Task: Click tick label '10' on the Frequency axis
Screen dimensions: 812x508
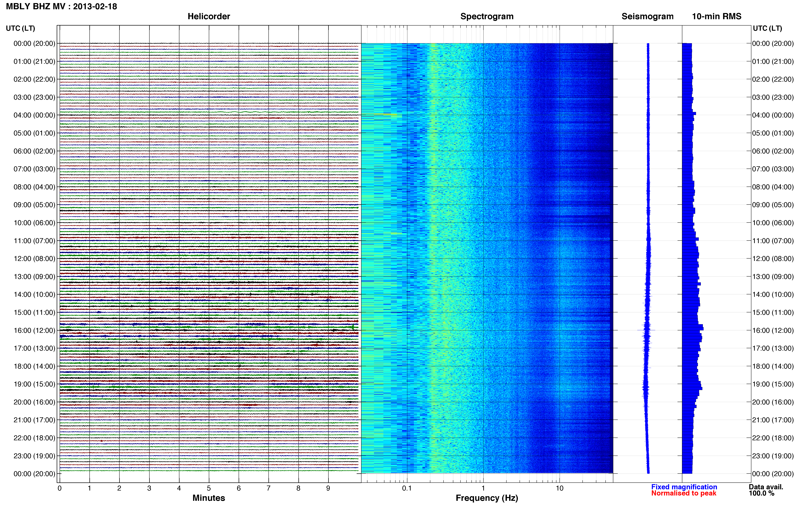Action: coord(559,488)
